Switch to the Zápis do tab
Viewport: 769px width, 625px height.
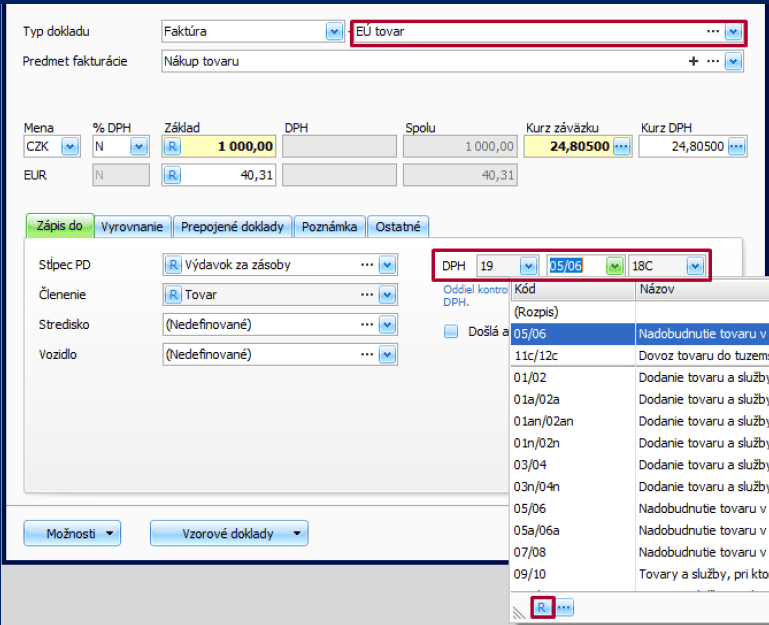click(x=59, y=226)
